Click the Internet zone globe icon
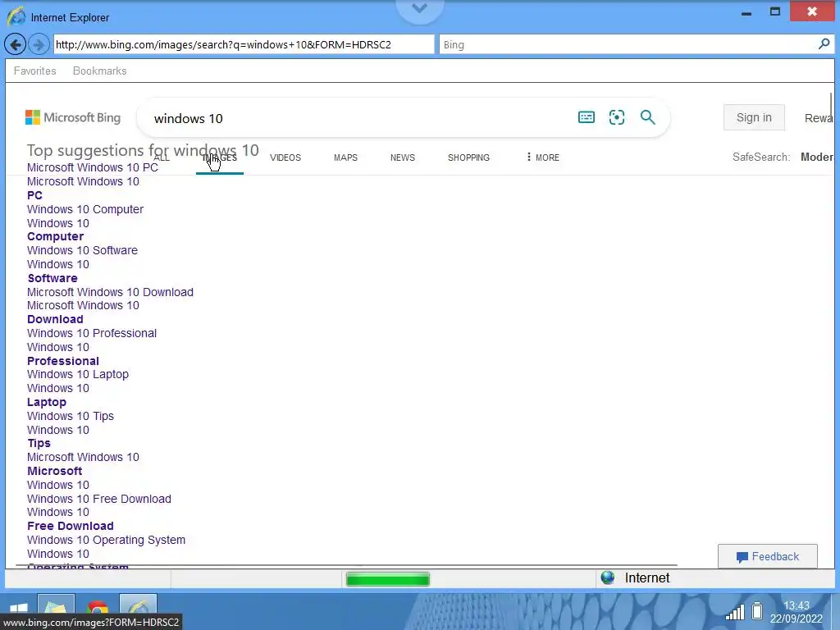The width and height of the screenshot is (840, 630). 608,577
